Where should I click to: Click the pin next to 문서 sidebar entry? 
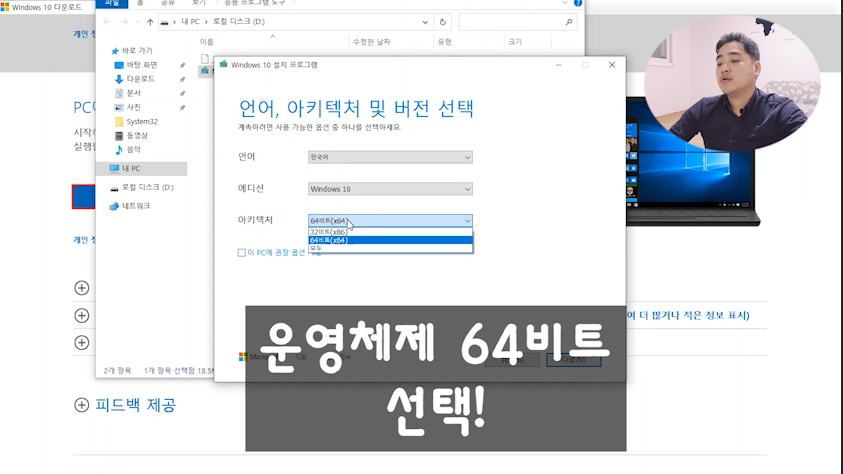[x=182, y=94]
